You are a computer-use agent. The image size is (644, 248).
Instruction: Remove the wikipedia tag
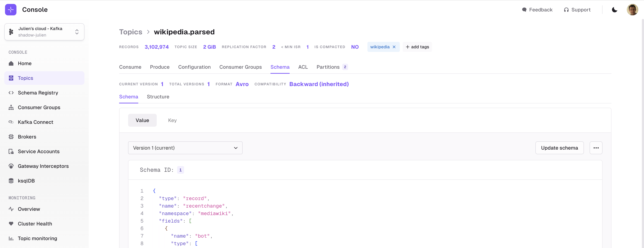point(394,47)
